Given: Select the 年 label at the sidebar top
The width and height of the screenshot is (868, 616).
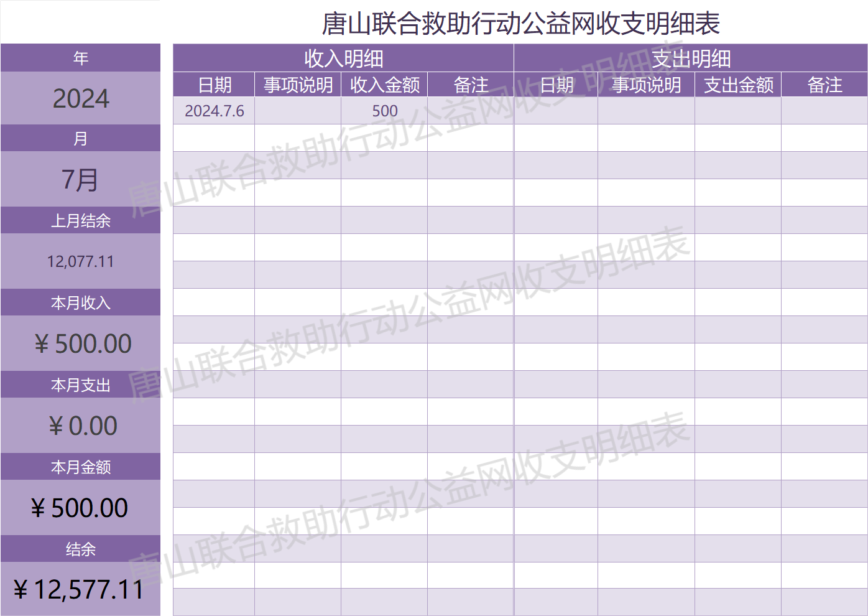Looking at the screenshot, I should (x=81, y=58).
